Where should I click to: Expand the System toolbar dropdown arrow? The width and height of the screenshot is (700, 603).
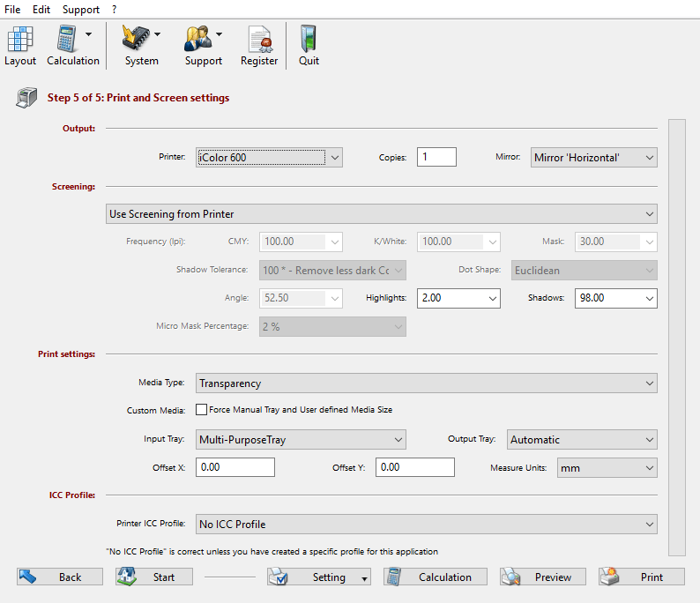[x=157, y=34]
